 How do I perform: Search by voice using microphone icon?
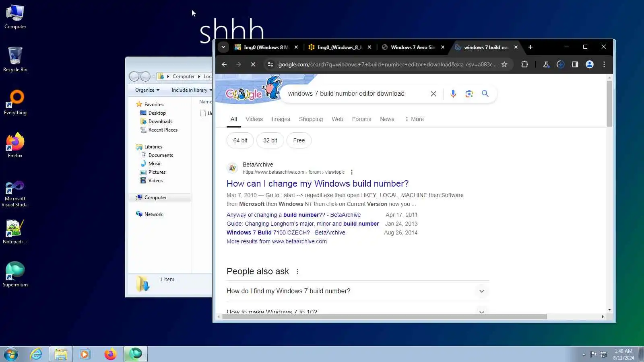click(x=453, y=94)
